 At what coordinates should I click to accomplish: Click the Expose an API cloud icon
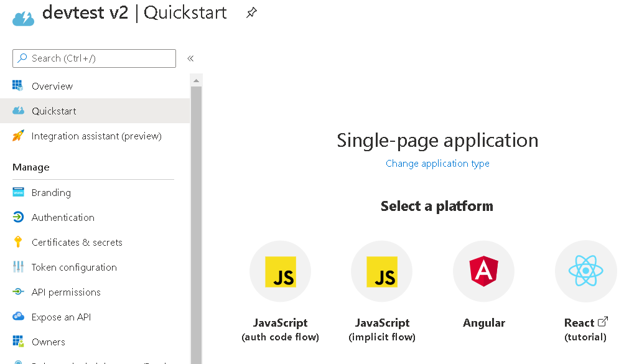coord(18,316)
